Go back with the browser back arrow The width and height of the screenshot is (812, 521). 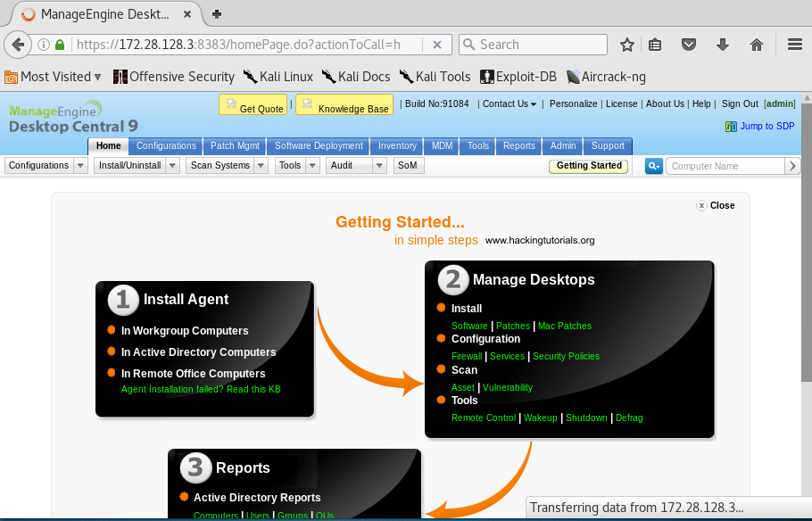tap(18, 45)
